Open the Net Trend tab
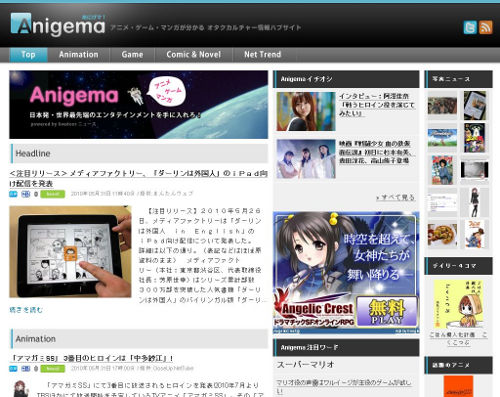 click(x=263, y=55)
